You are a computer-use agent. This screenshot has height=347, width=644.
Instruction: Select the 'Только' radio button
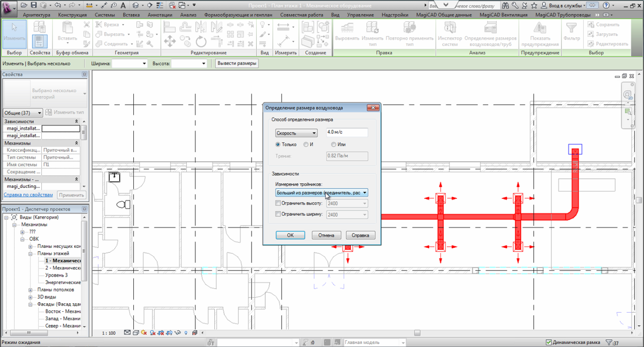(278, 145)
